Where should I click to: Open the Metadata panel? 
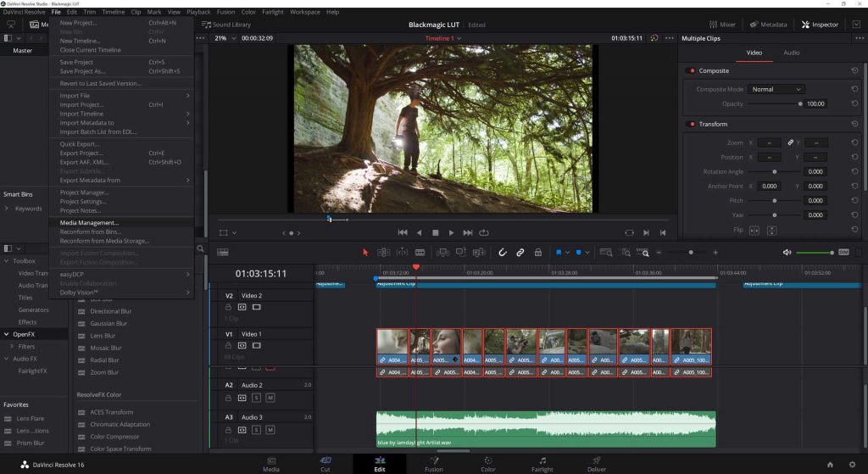click(x=768, y=25)
